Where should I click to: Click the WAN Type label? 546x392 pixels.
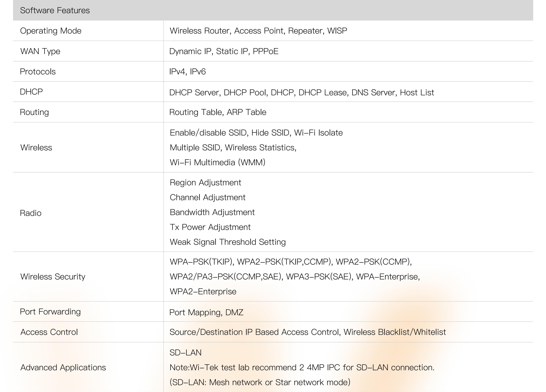tap(40, 51)
